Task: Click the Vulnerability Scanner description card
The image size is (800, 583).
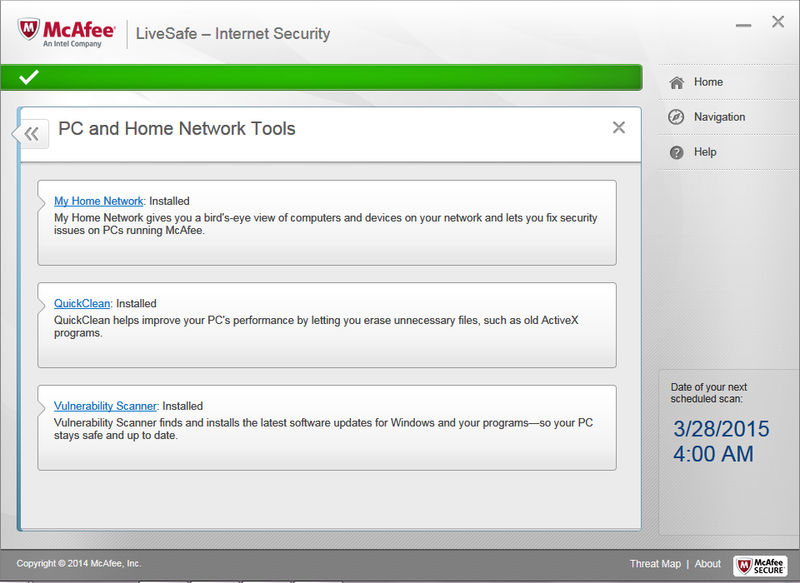Action: click(327, 428)
